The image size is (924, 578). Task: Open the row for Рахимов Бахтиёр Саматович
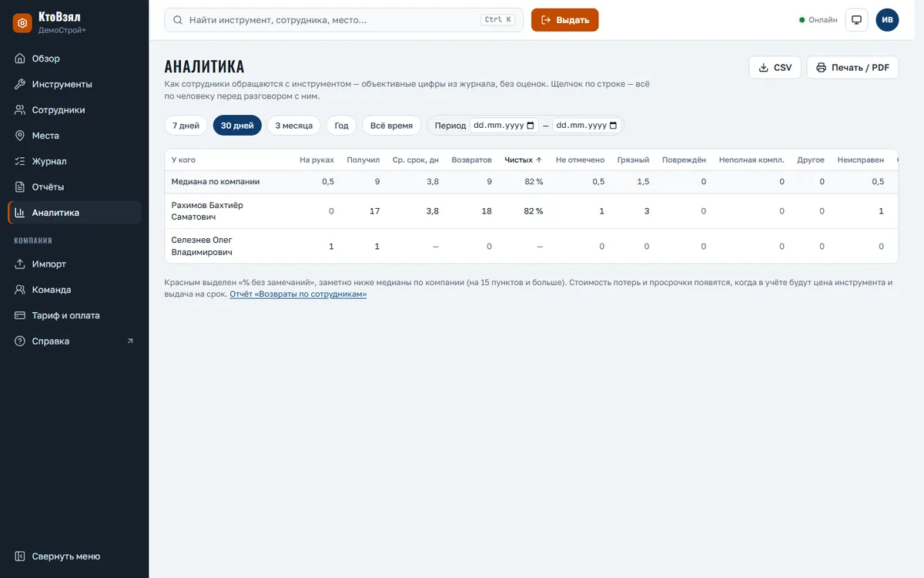[x=531, y=211]
